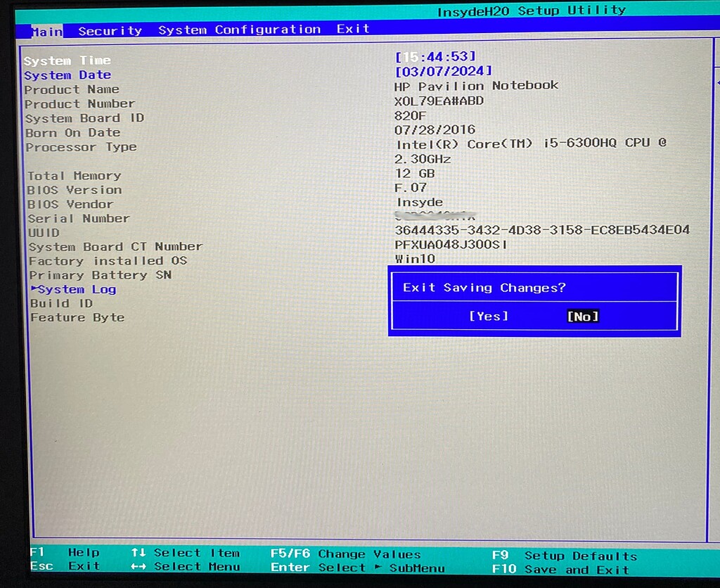Click the Enter Select SubMenu hint
Screen dimensions: 720x588
click(x=358, y=568)
